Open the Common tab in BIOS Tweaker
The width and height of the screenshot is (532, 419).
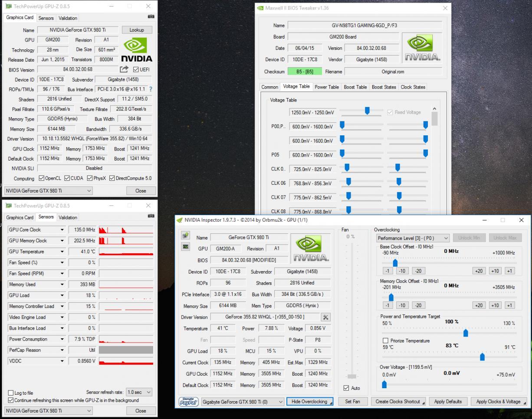[x=269, y=87]
